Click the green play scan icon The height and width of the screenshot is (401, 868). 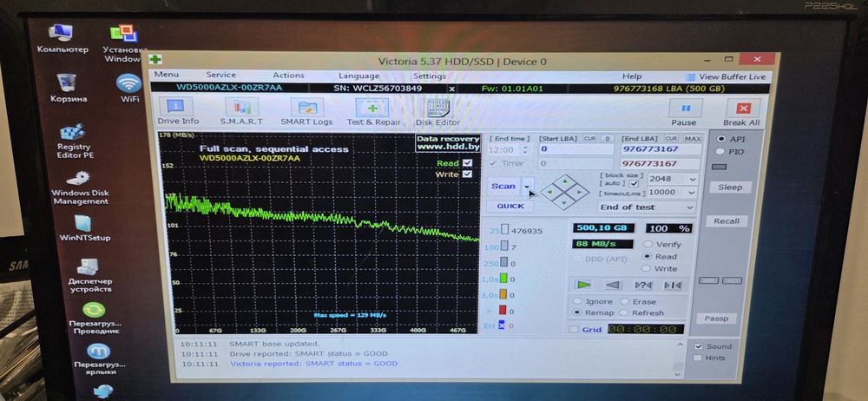pos(583,285)
